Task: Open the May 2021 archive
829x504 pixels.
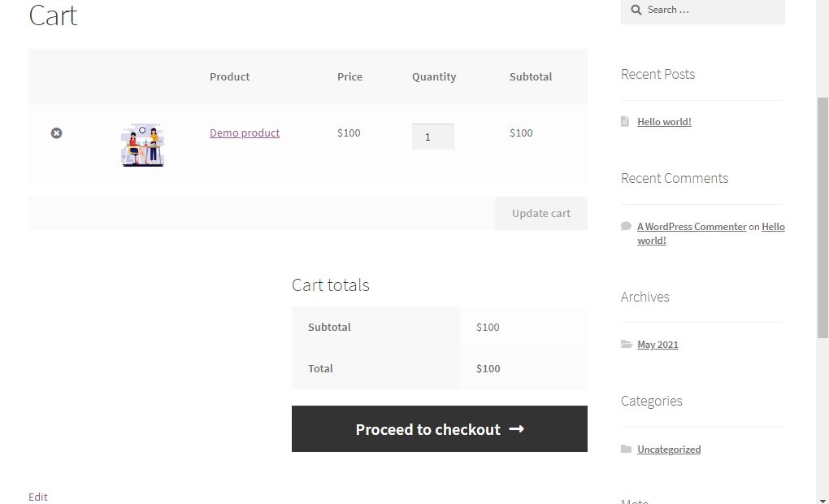Action: click(658, 345)
